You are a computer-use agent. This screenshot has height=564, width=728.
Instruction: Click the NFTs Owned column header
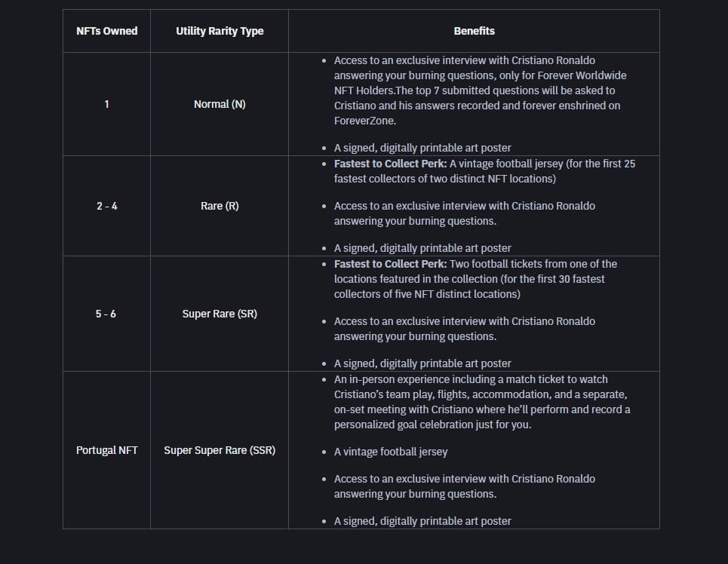(106, 31)
